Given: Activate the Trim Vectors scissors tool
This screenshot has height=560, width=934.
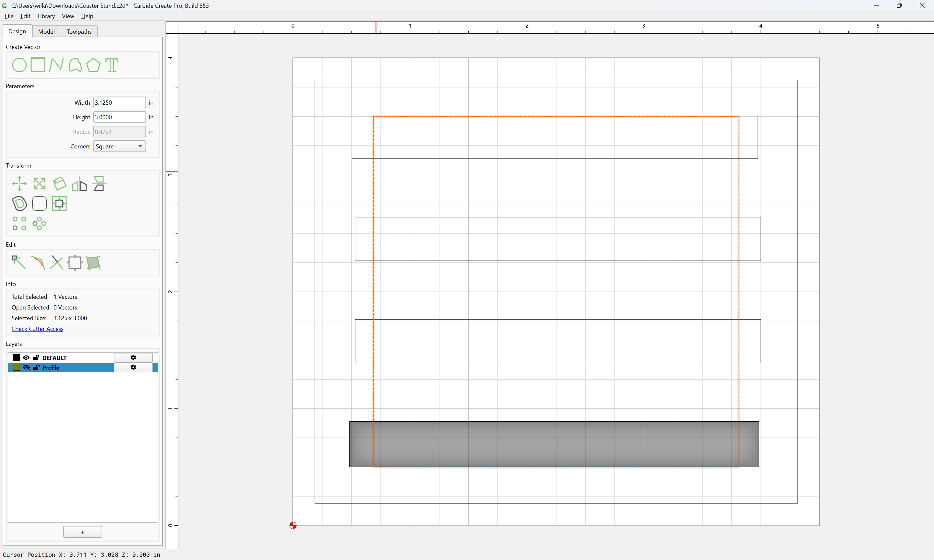Looking at the screenshot, I should (x=56, y=262).
